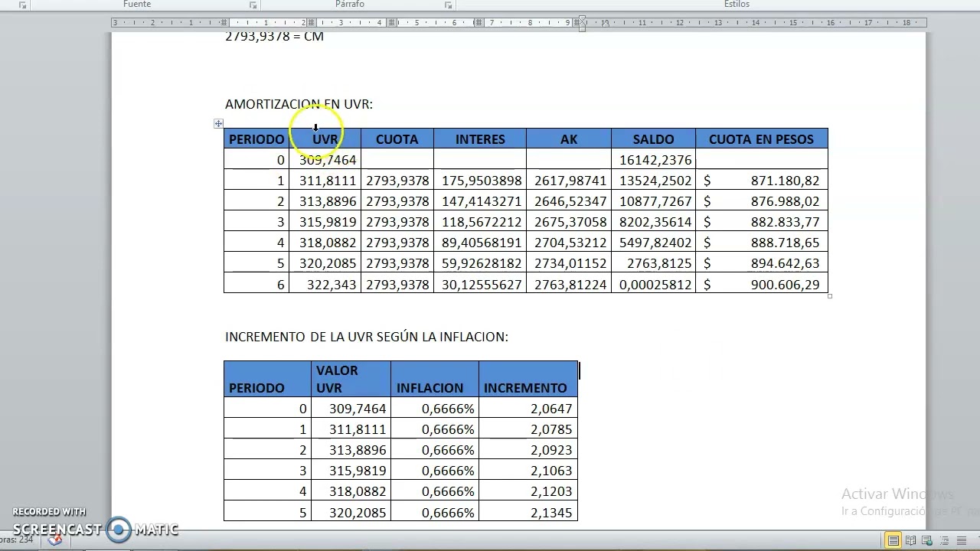Select the CUOTA EN PESOS header cell
The width and height of the screenshot is (980, 551).
761,139
